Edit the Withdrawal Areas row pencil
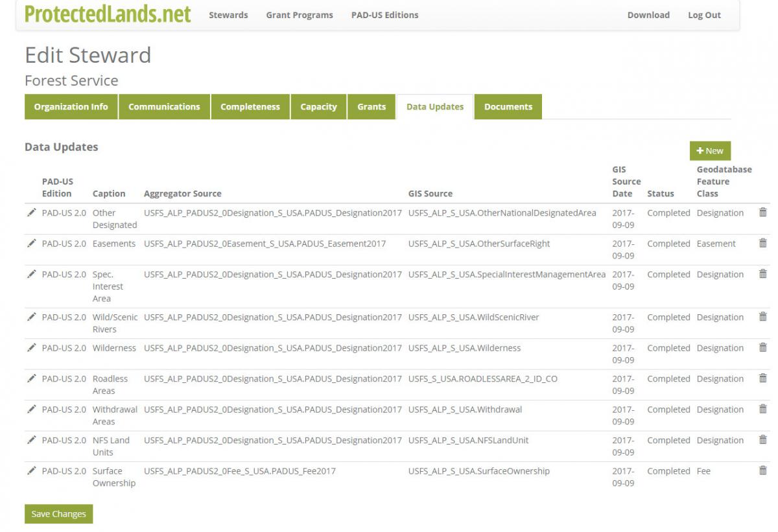 (32, 410)
